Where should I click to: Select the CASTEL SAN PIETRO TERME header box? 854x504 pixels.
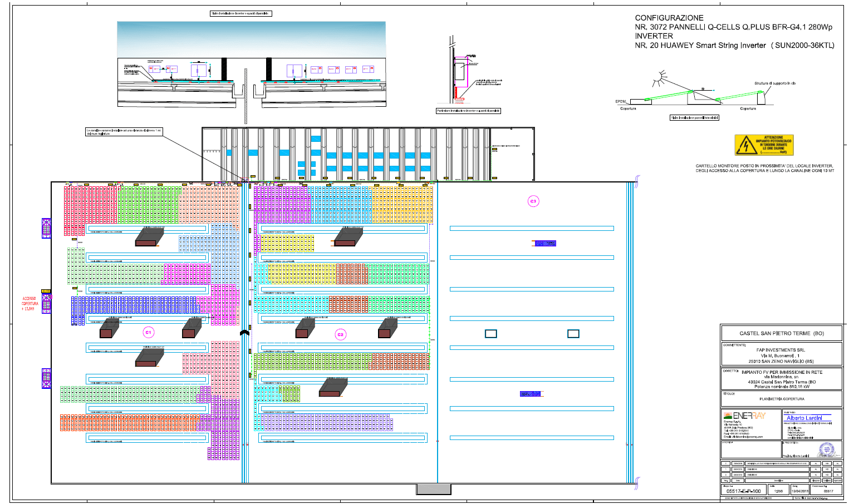point(781,333)
